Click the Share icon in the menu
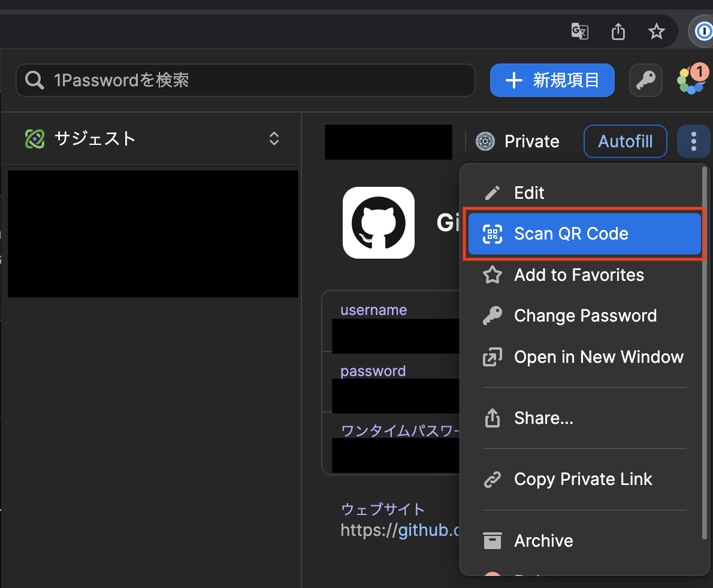713x588 pixels. [x=492, y=418]
